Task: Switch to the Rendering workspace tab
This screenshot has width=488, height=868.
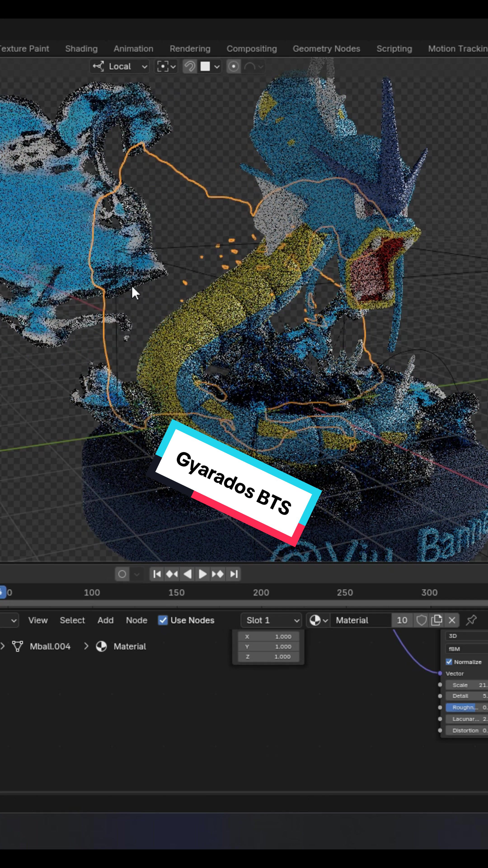Action: click(x=190, y=49)
